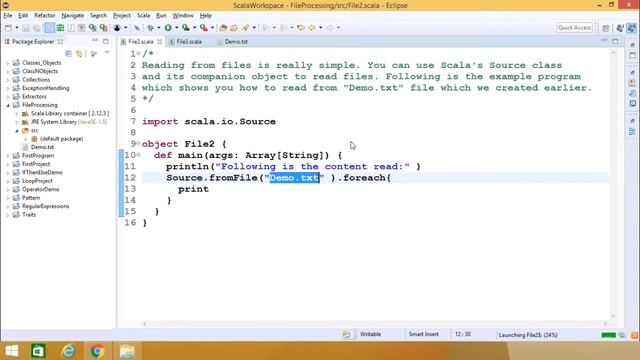The width and height of the screenshot is (640, 360).
Task: Open Google Chrome from the taskbar
Action: tap(97, 351)
